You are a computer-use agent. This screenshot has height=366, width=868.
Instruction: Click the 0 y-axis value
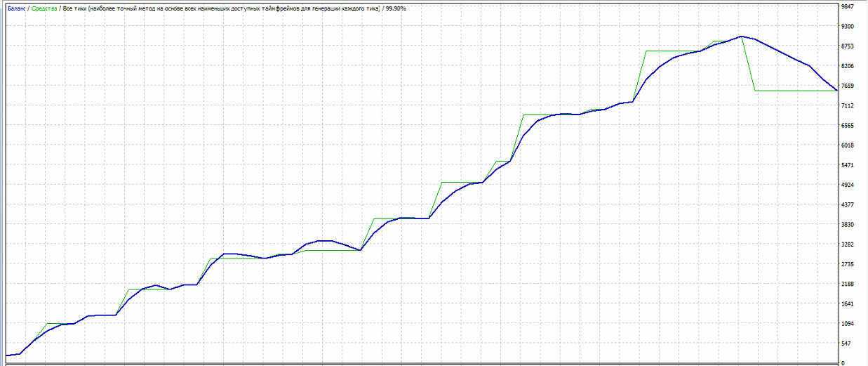842,362
